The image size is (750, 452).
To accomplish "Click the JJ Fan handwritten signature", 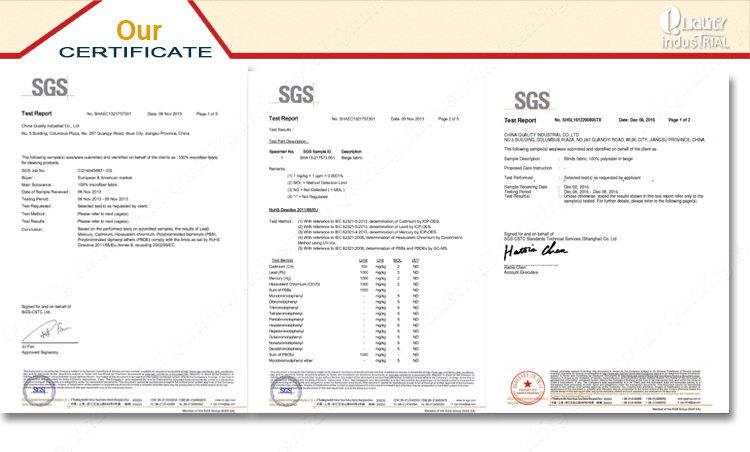I will (x=48, y=330).
